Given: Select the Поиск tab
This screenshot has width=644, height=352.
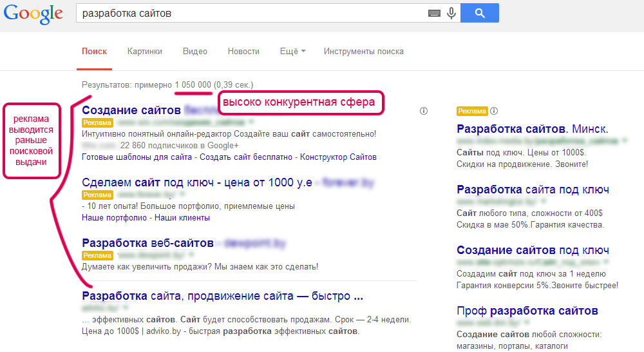Looking at the screenshot, I should coord(94,52).
